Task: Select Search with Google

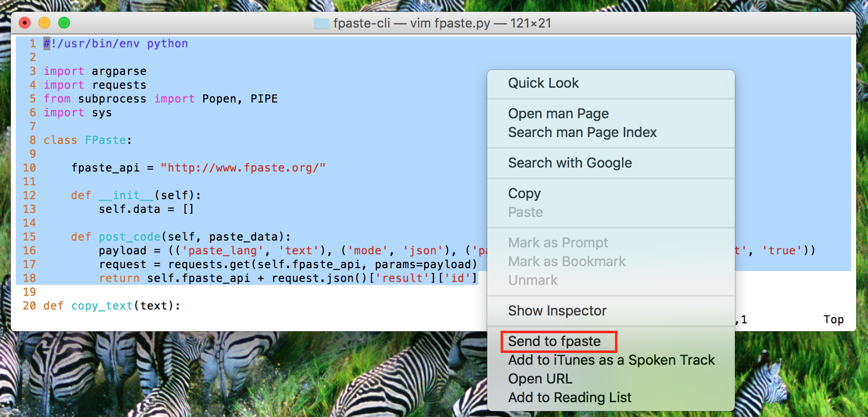Action: click(570, 163)
